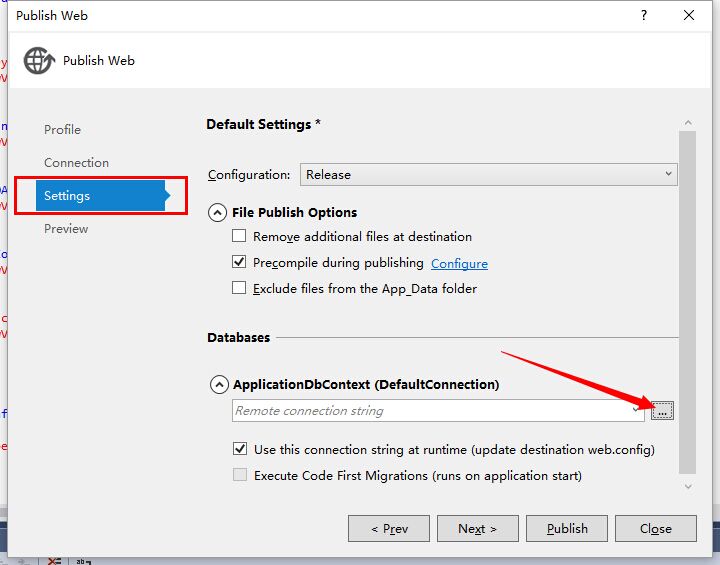The height and width of the screenshot is (565, 720).
Task: Go to the Preview tab
Action: tap(66, 229)
